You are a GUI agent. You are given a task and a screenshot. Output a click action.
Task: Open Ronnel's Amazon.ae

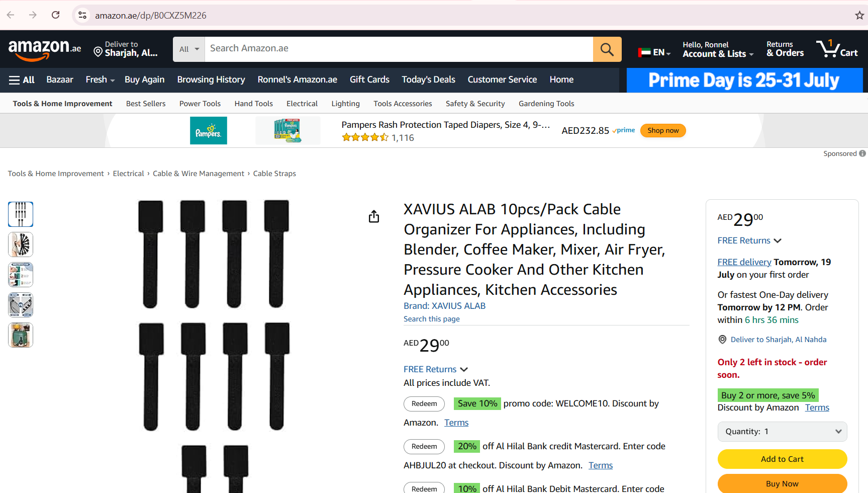tap(298, 79)
